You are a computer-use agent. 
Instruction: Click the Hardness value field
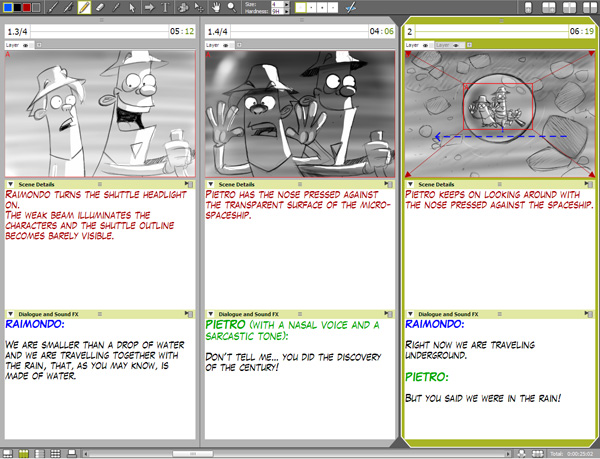click(x=277, y=11)
